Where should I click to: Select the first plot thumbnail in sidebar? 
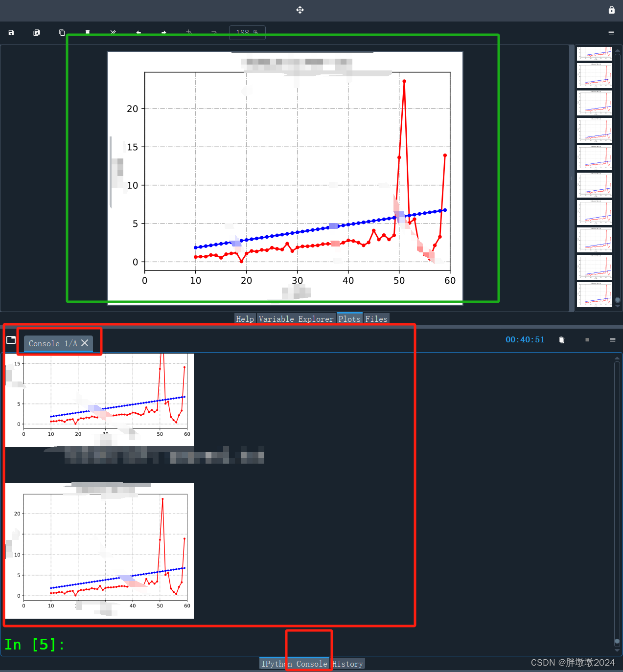click(x=594, y=53)
